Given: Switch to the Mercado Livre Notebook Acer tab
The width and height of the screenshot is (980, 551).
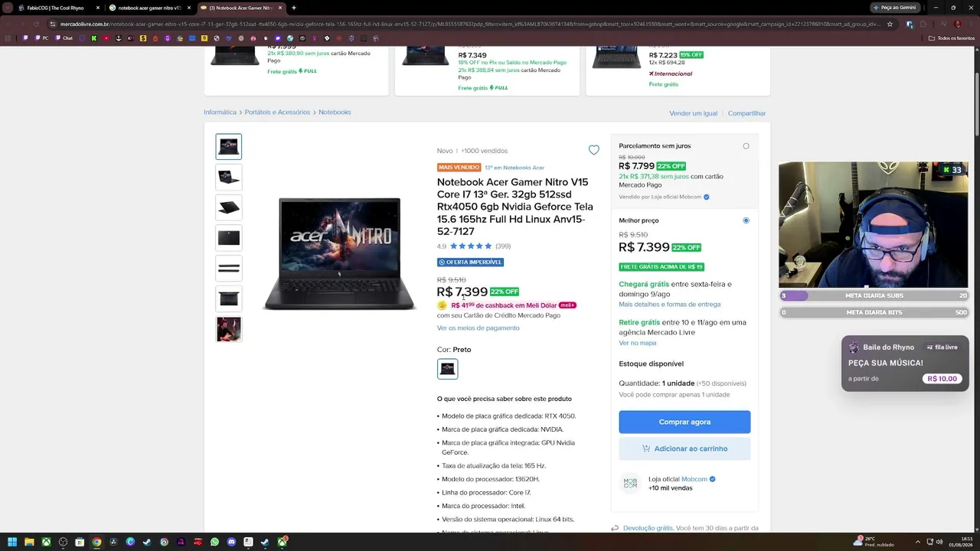Looking at the screenshot, I should click(240, 8).
